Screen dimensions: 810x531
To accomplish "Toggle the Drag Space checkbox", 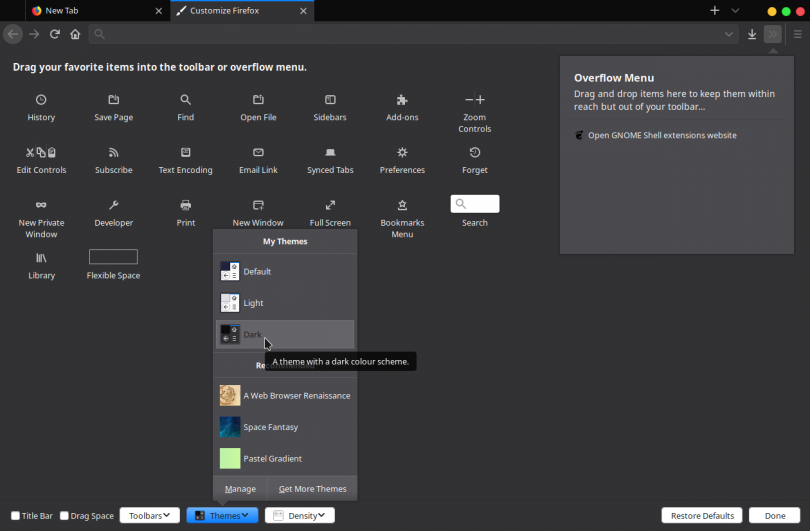I will (x=64, y=516).
